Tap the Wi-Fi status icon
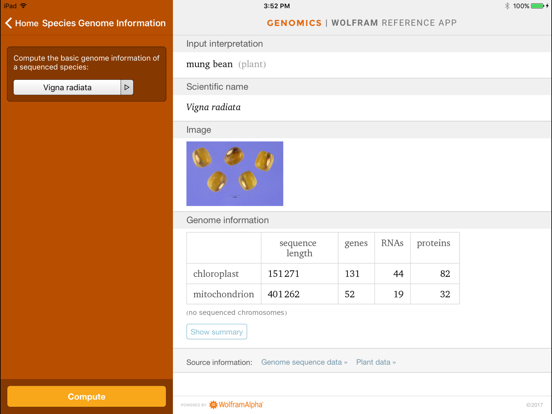552x414 pixels. click(x=23, y=6)
